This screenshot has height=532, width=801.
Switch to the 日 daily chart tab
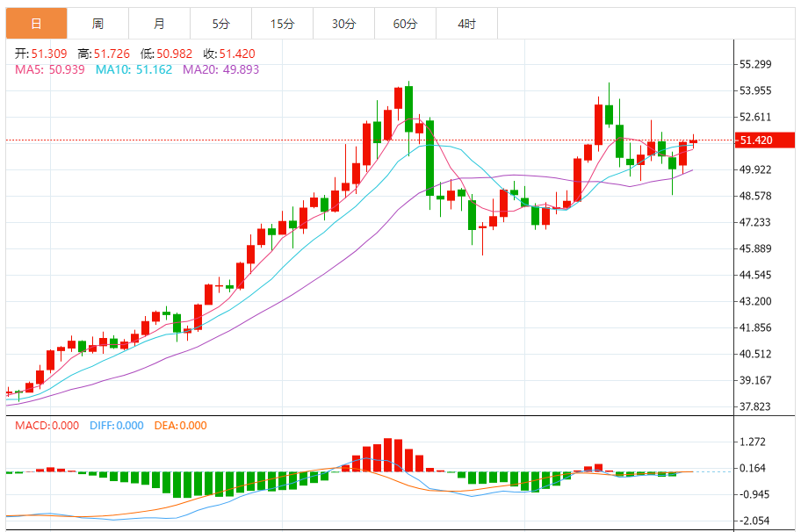click(x=36, y=24)
